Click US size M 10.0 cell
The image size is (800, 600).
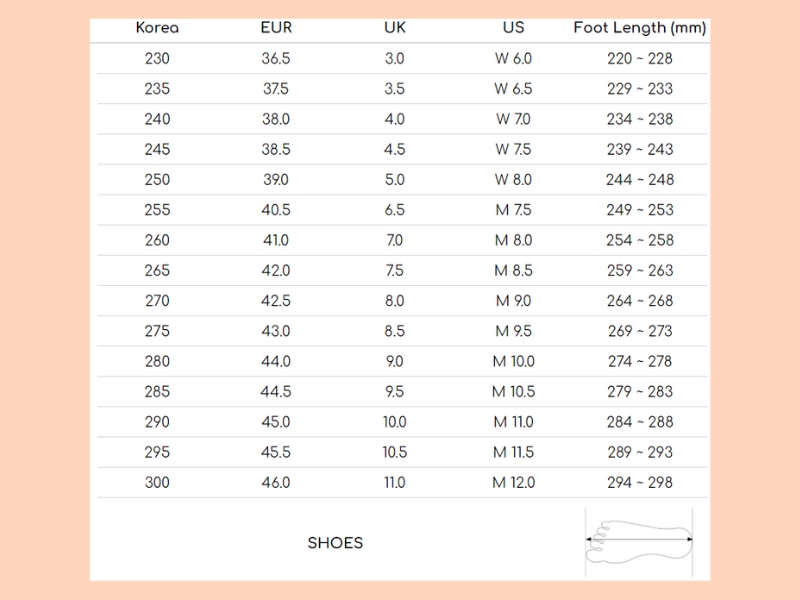pyautogui.click(x=513, y=361)
